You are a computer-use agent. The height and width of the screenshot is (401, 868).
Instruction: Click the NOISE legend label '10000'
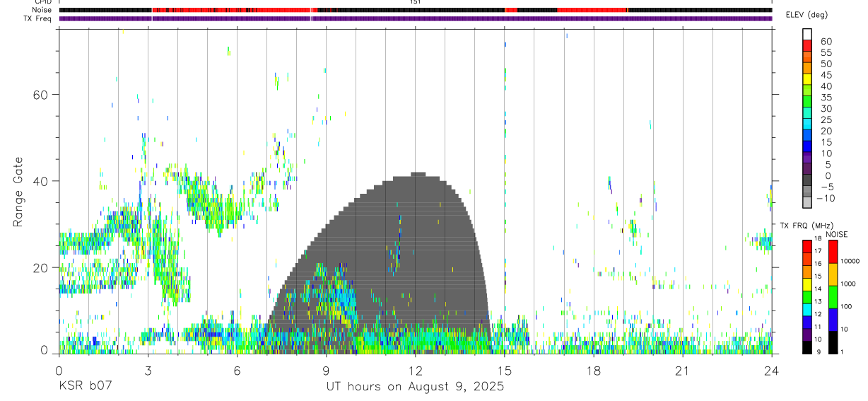point(852,261)
